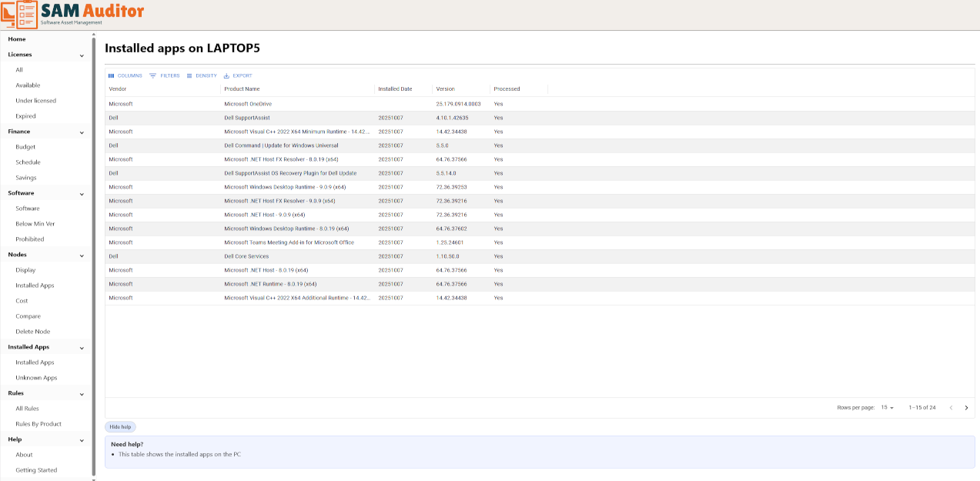Viewport: 980px width, 481px height.
Task: Collapse the Licenses sidebar section
Action: click(82, 55)
